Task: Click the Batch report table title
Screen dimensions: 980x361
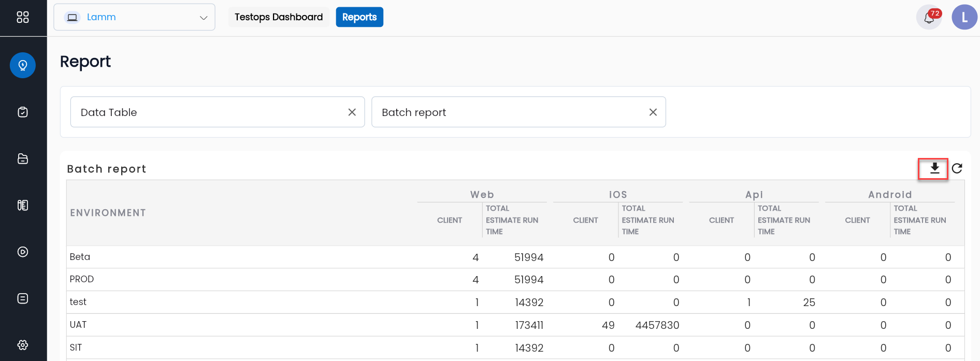Action: point(107,169)
